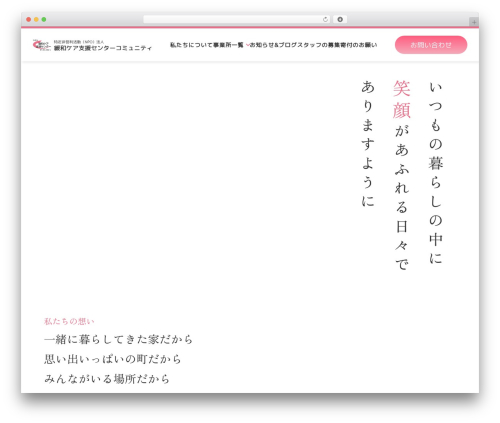This screenshot has width=500, height=423.
Task: Click the vertical text いつもの暮らしの中に
Action: tap(435, 173)
